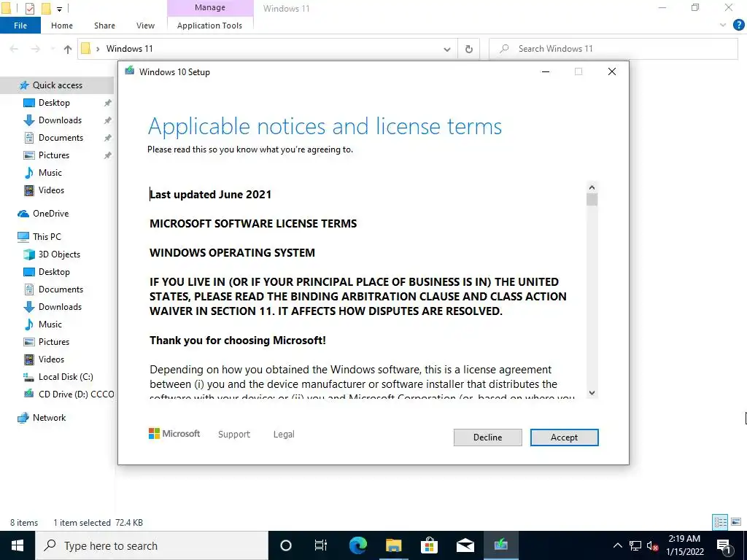Screen dimensions: 747x560
Task: Open Pictures under This PC
Action: pyautogui.click(x=54, y=342)
